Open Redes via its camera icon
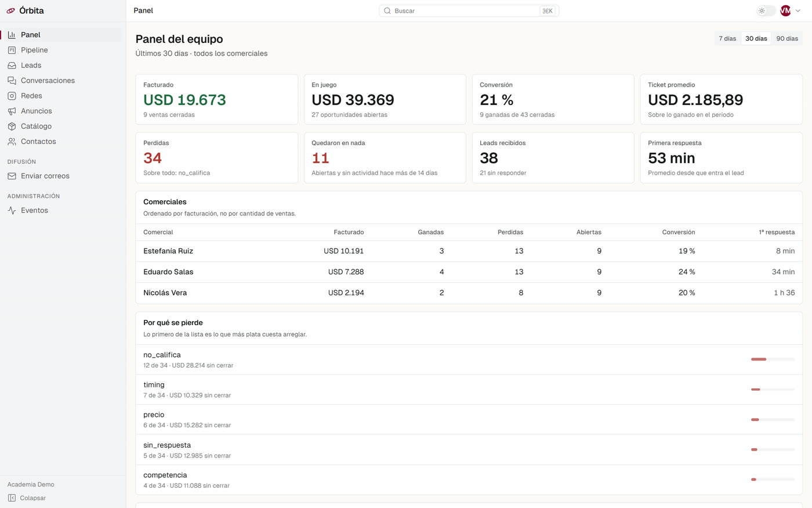 click(x=12, y=96)
